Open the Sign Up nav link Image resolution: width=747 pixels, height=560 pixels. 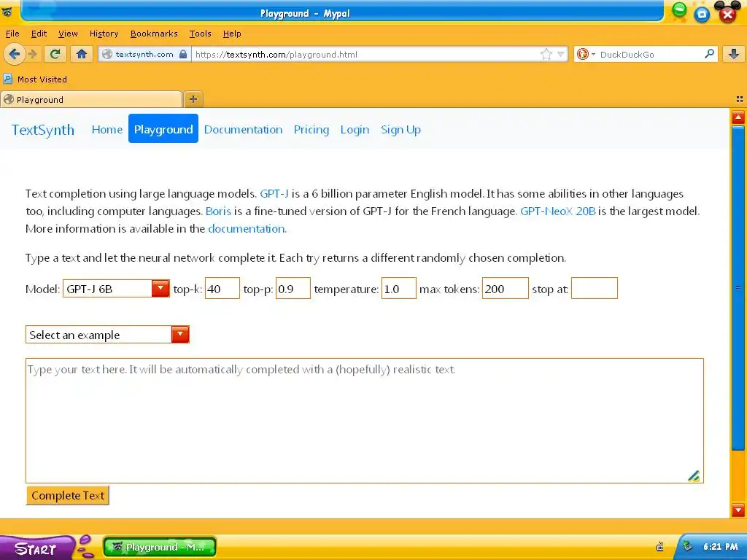tap(400, 130)
